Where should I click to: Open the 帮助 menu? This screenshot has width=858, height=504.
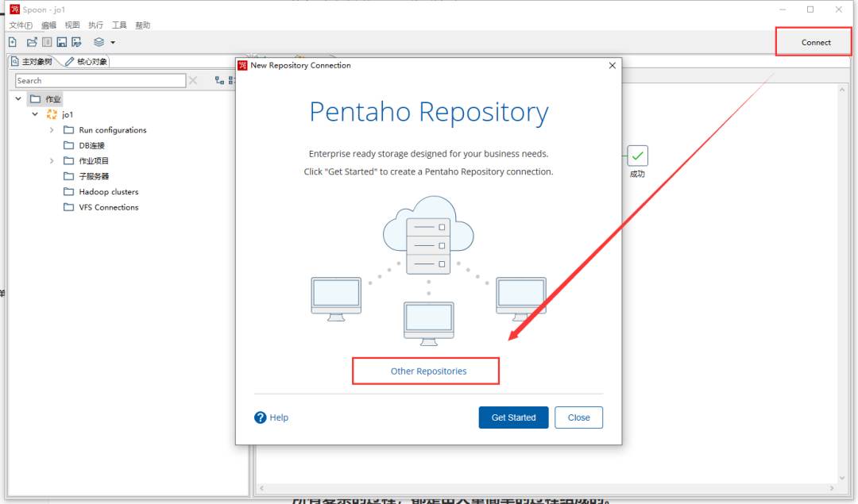(143, 25)
